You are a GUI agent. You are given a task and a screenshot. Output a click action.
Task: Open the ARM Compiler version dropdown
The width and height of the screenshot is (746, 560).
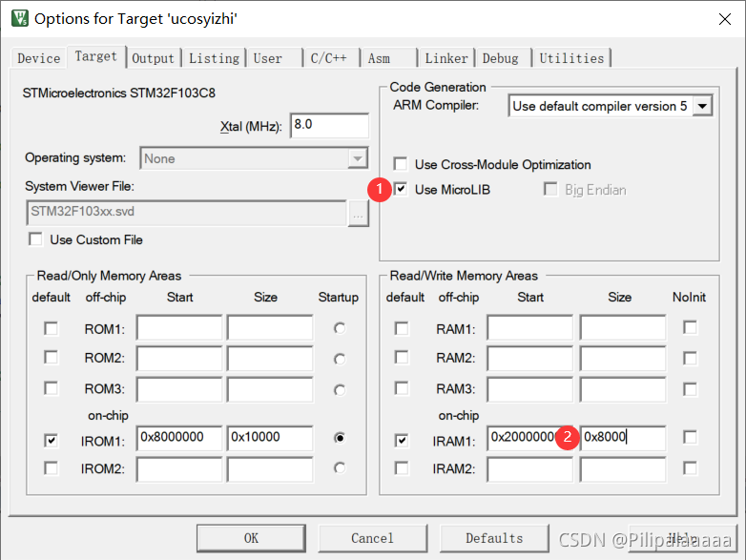click(x=611, y=106)
